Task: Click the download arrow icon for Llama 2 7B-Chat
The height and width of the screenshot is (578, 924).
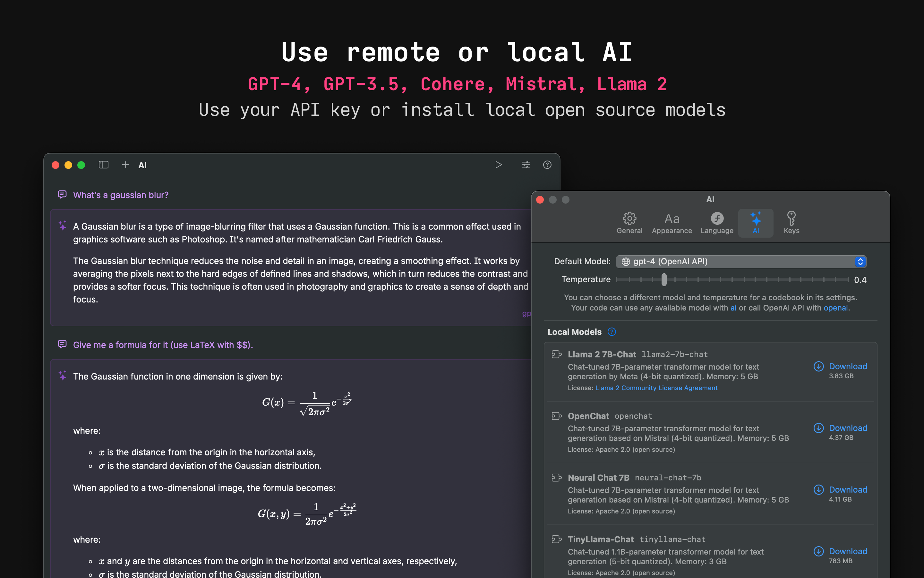Action: pyautogui.click(x=819, y=366)
